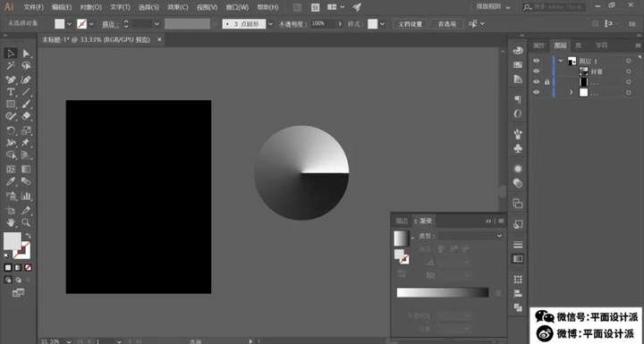Image resolution: width=644 pixels, height=344 pixels.
Task: Open the 效果(C) menu
Action: click(178, 7)
